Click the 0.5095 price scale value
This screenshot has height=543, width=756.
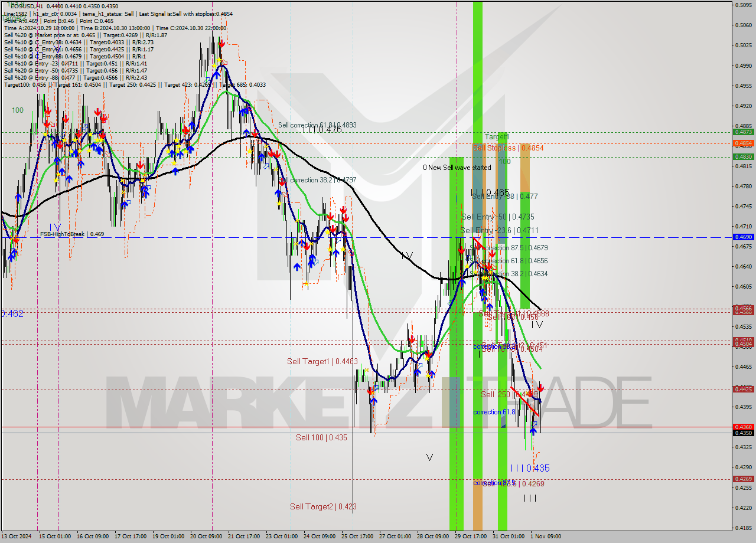click(743, 5)
